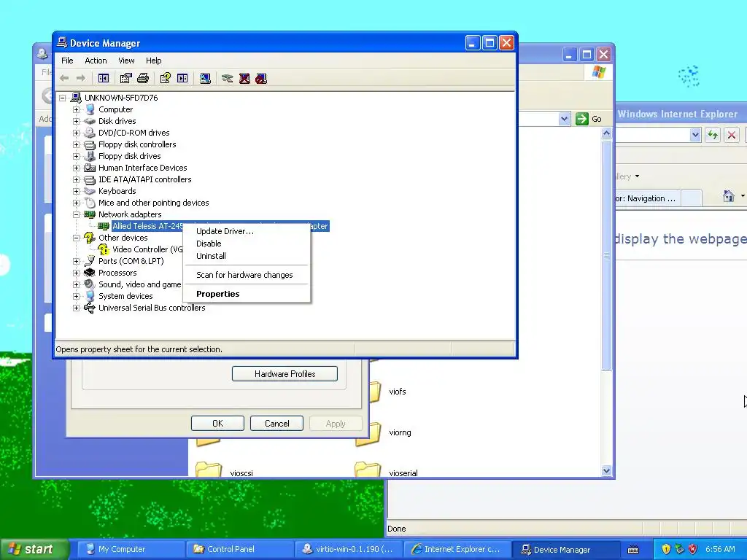Choose Update Driver... from the context menu
Screen dimensions: 747x560
tap(247, 231)
